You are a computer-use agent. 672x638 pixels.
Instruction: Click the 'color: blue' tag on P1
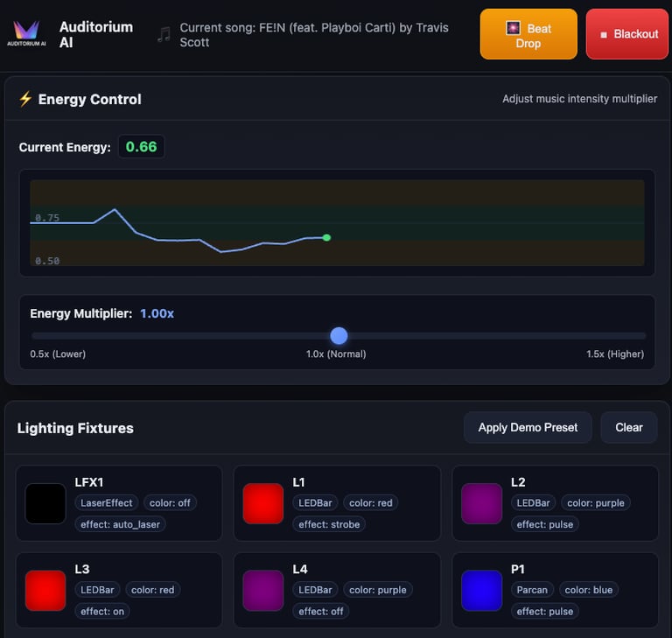(x=588, y=590)
